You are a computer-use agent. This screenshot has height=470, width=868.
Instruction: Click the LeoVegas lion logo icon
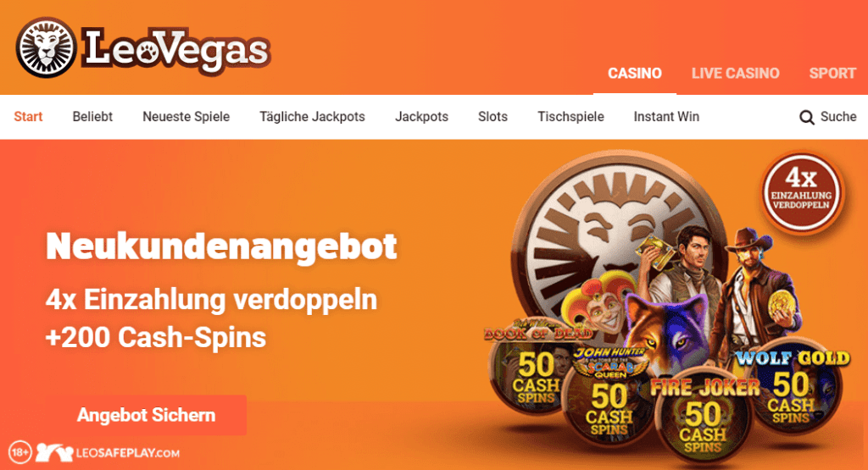(x=46, y=47)
